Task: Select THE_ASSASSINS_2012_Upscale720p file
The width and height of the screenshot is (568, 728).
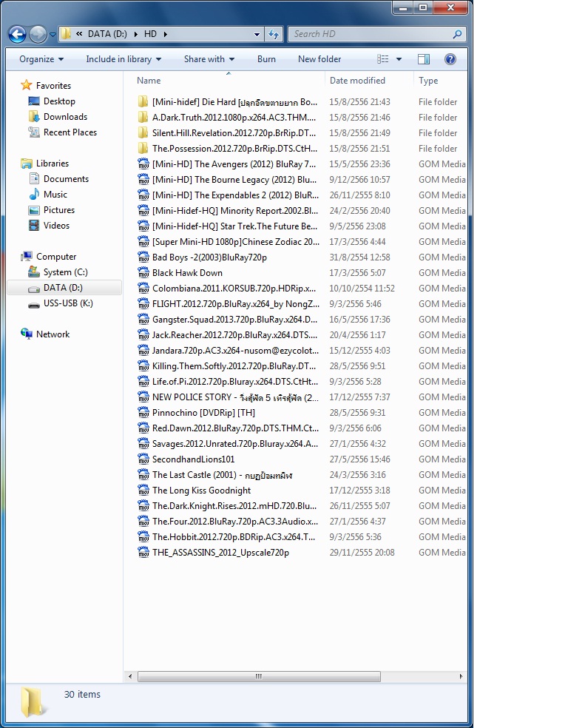Action: 220,553
